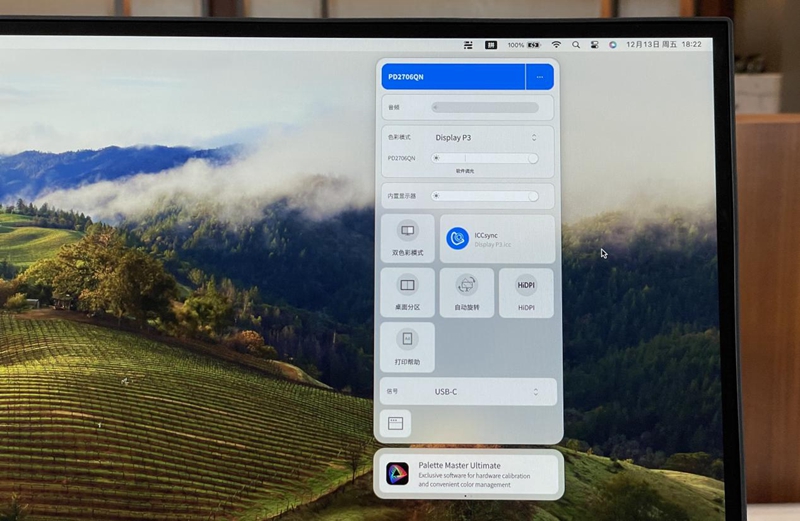Image resolution: width=800 pixels, height=521 pixels.
Task: Open Spotlight search in menu bar
Action: pos(576,45)
